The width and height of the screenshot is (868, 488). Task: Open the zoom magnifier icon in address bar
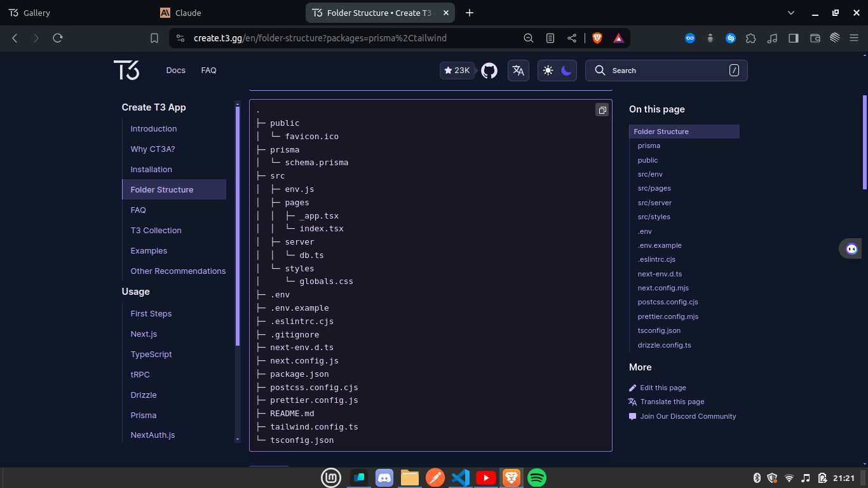[528, 38]
